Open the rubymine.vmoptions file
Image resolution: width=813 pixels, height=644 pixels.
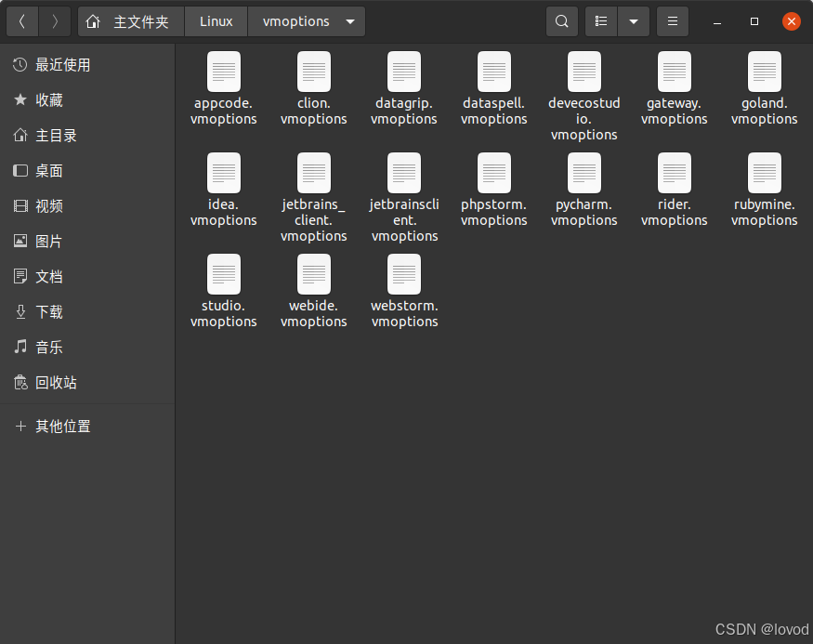764,173
